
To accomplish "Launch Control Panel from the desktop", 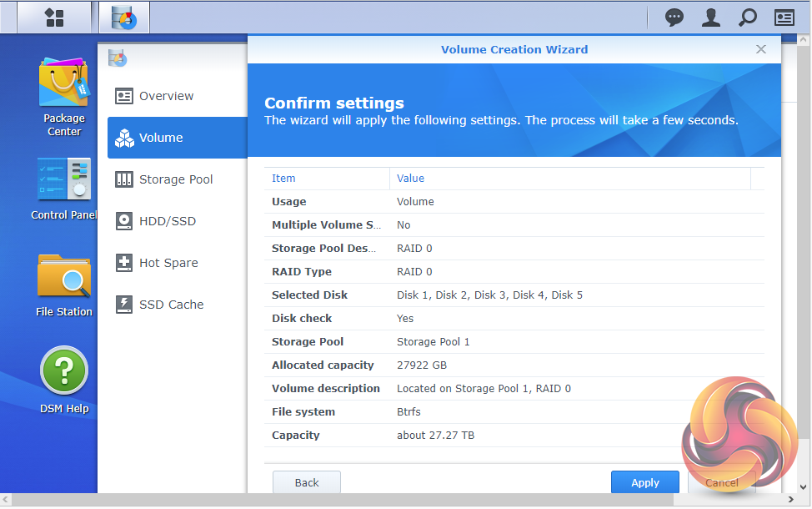I will click(64, 189).
